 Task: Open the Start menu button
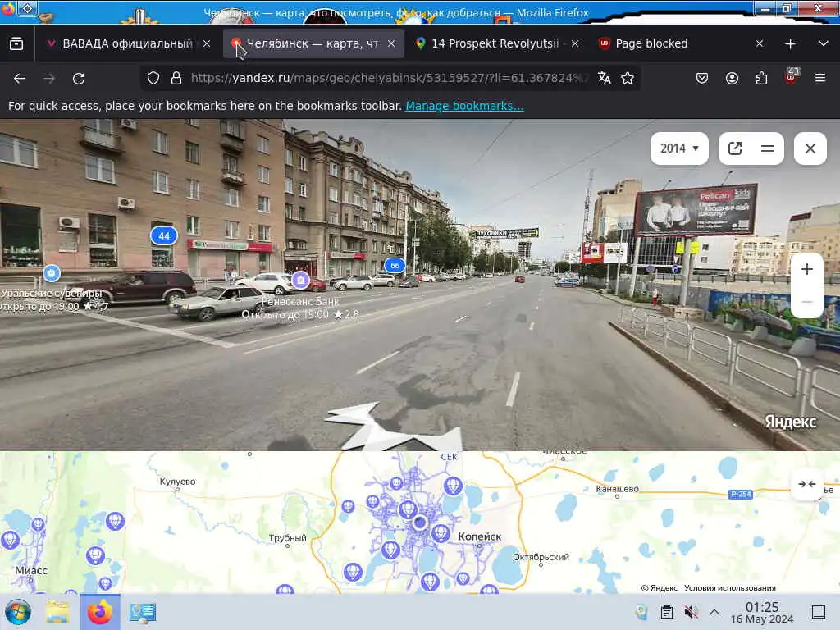18,612
